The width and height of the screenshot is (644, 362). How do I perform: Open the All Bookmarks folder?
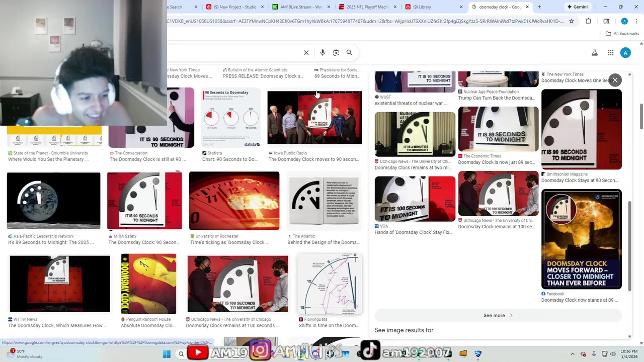click(622, 34)
